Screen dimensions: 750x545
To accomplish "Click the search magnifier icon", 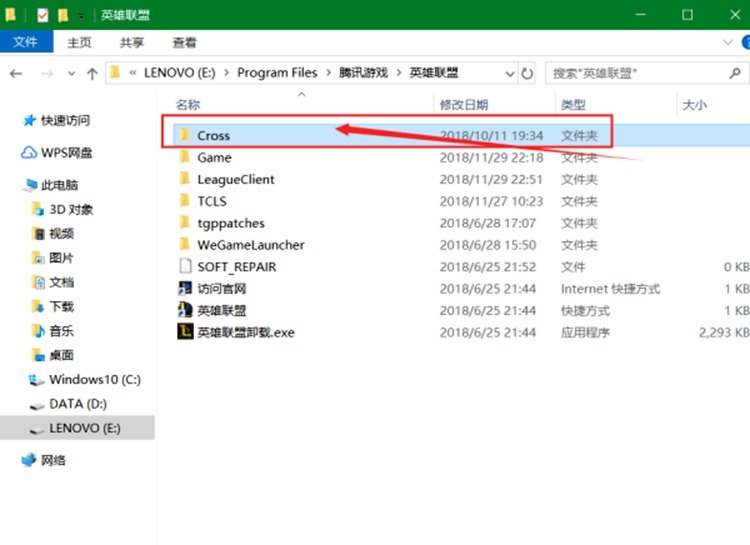I will coord(735,73).
